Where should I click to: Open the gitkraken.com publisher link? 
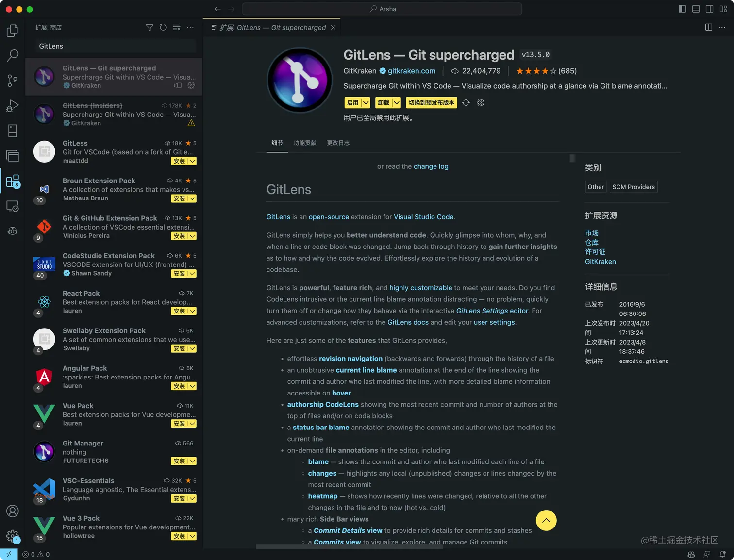click(412, 71)
